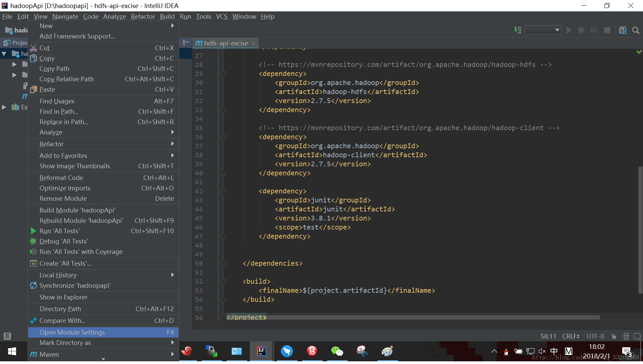Click the UTF-8 encoding selector
The image size is (643, 364).
[x=595, y=336]
